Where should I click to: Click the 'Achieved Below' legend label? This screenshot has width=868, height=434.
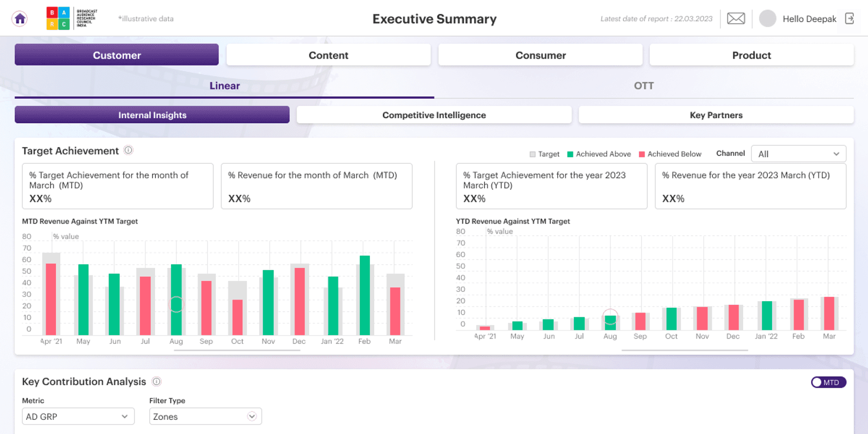point(674,154)
